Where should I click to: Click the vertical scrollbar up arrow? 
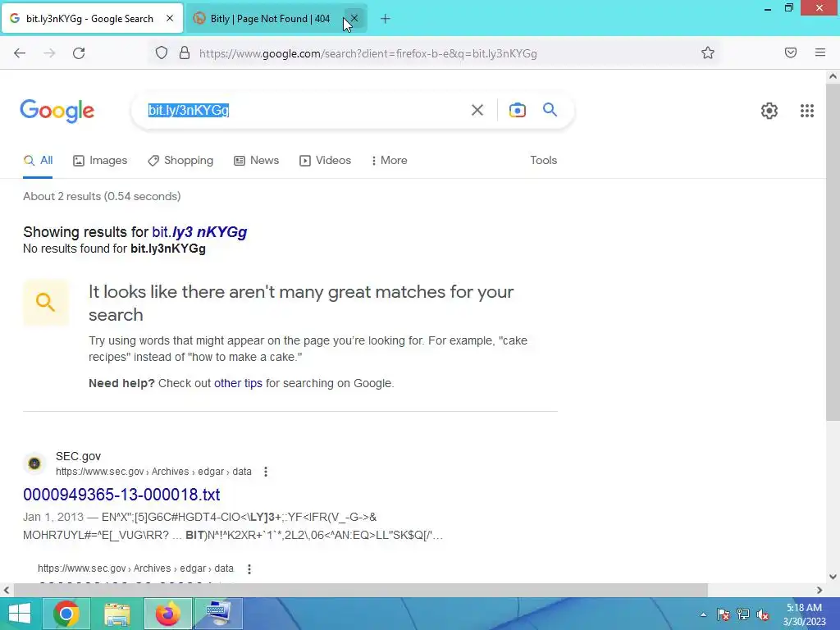833,76
